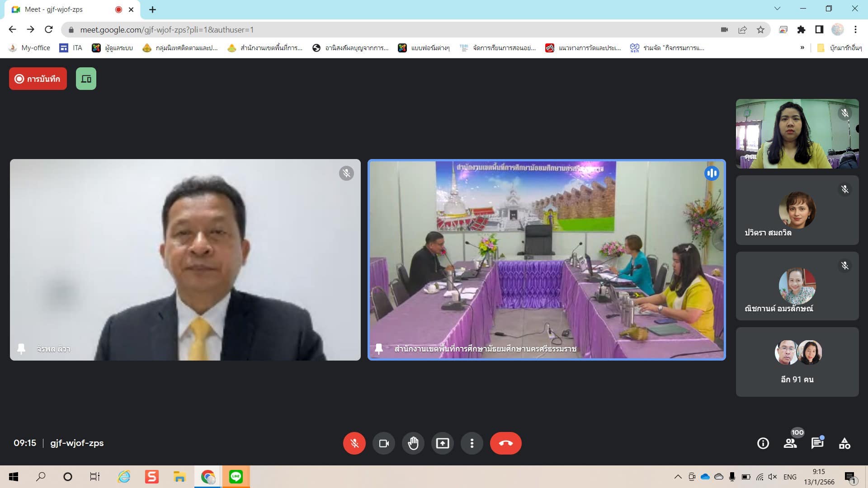
Task: Expand hidden bookmarks with the chevron
Action: pyautogui.click(x=803, y=47)
